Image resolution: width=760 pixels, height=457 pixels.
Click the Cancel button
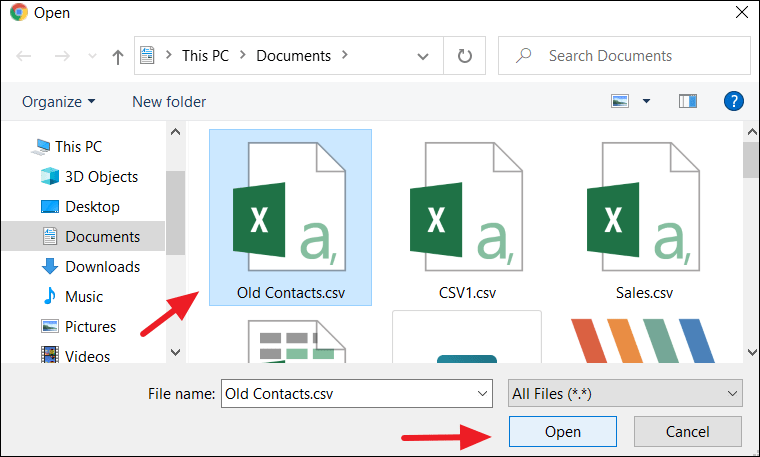click(x=688, y=431)
